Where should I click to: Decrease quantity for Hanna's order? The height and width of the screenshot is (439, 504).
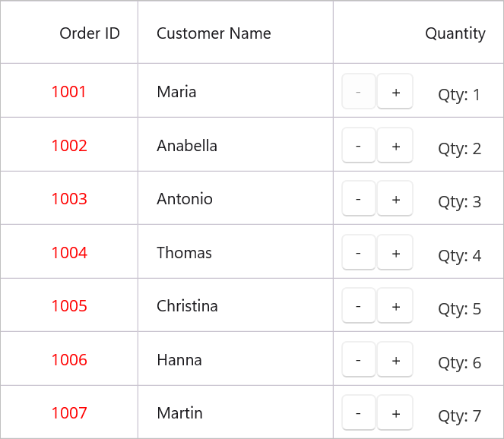click(358, 360)
